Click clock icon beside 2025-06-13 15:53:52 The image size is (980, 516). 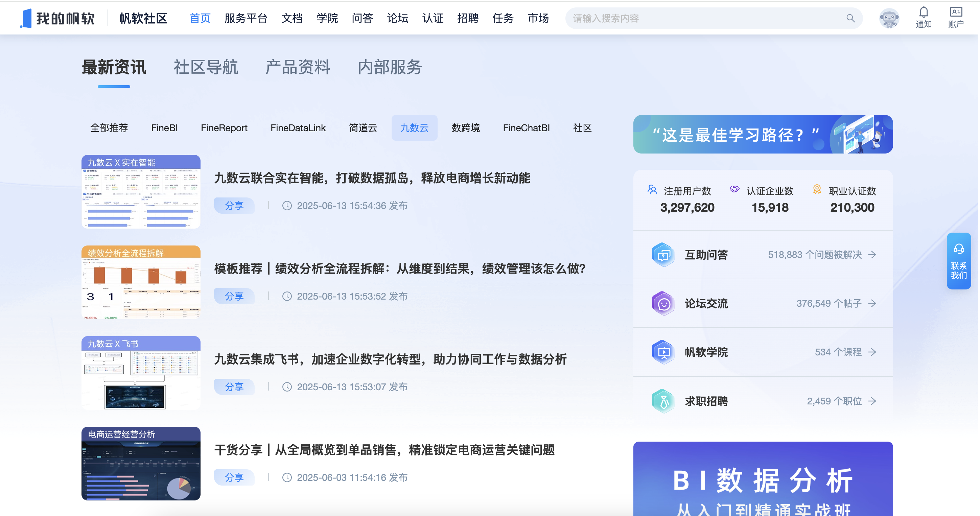tap(287, 296)
